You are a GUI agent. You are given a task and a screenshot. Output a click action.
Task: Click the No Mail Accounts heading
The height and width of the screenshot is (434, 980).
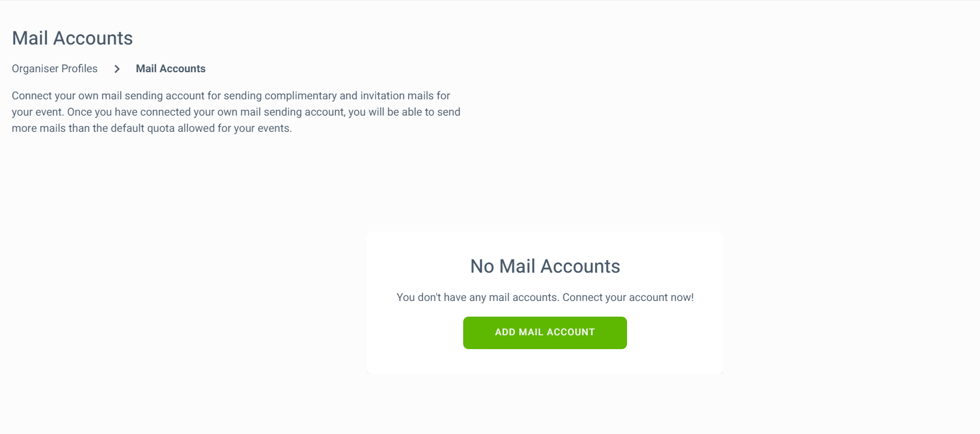(x=545, y=266)
